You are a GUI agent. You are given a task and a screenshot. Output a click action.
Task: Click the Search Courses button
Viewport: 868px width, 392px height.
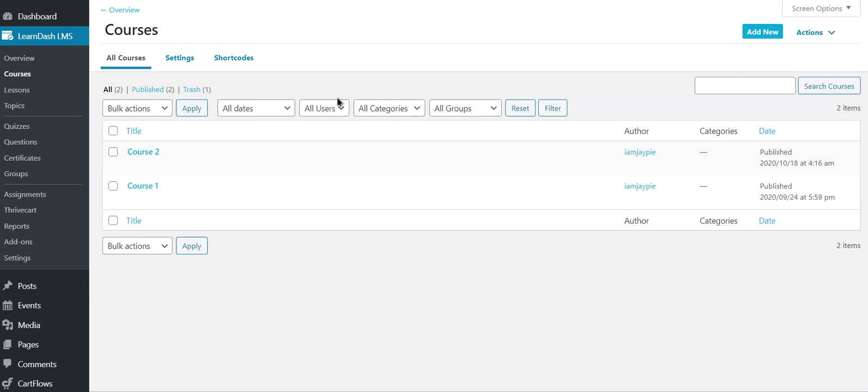tap(829, 86)
